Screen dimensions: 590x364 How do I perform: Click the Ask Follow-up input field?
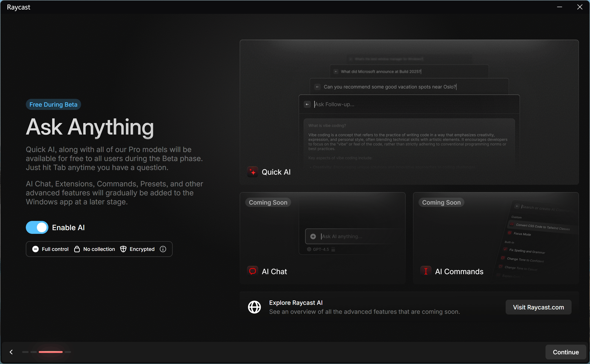[x=409, y=104]
